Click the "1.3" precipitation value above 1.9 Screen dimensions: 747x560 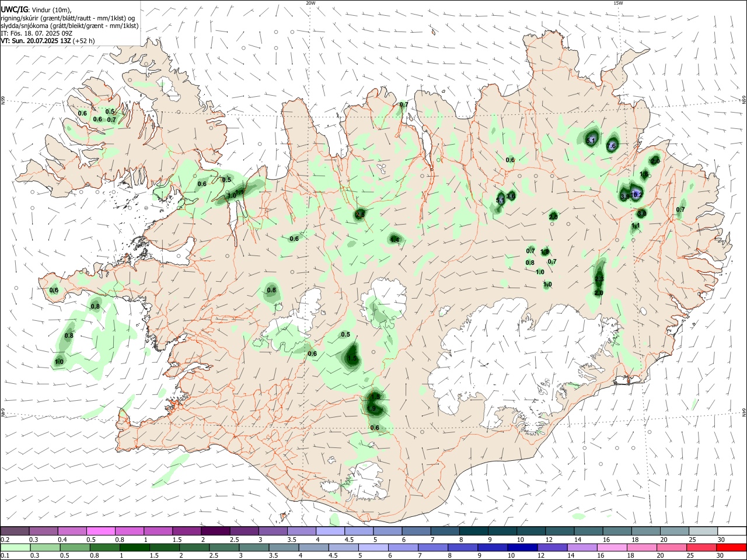(375, 396)
